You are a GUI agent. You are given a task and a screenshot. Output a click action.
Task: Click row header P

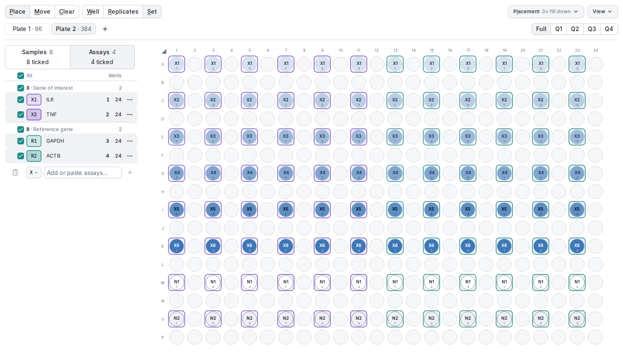click(x=163, y=338)
